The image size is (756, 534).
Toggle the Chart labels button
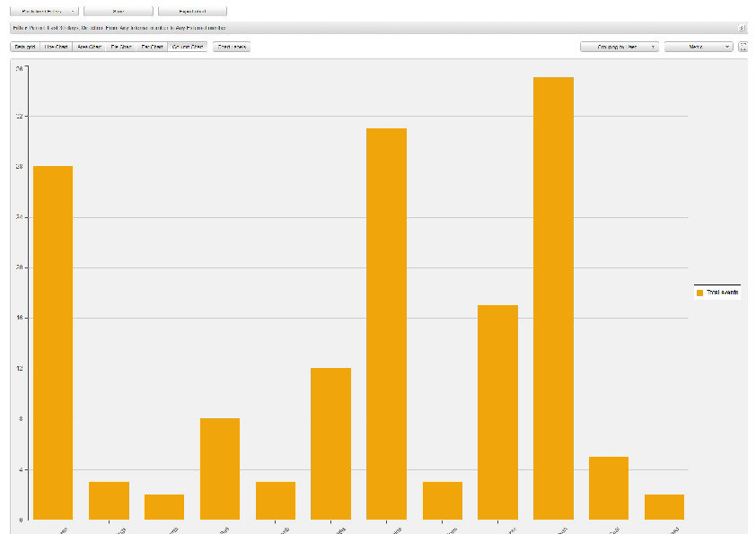click(x=231, y=47)
